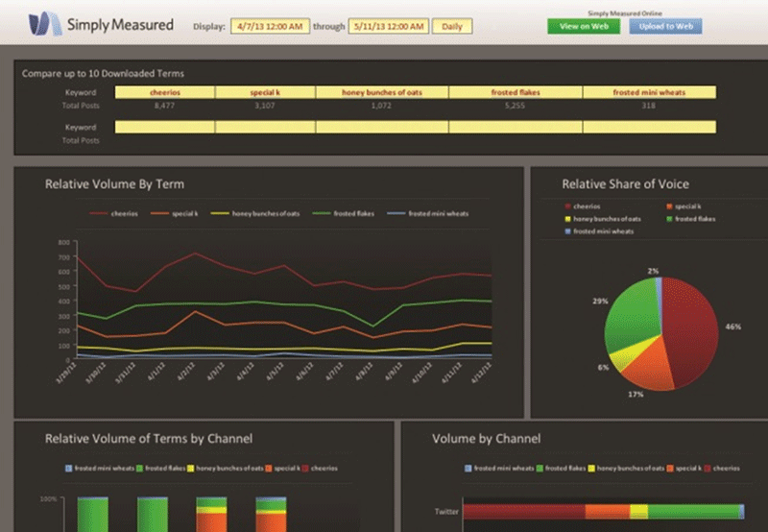
Task: Click the 8,477 total posts value
Action: 164,106
